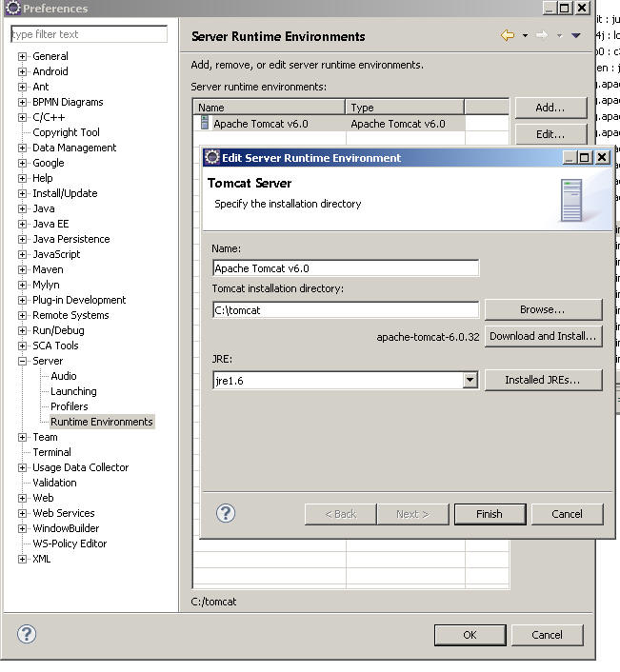Select Launching under Server

73,391
